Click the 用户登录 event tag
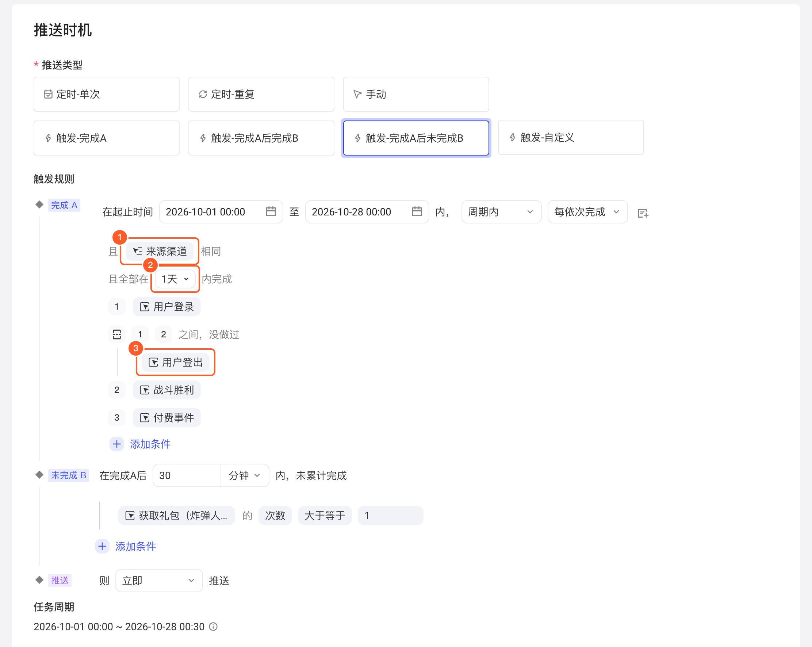The image size is (812, 647). [167, 307]
